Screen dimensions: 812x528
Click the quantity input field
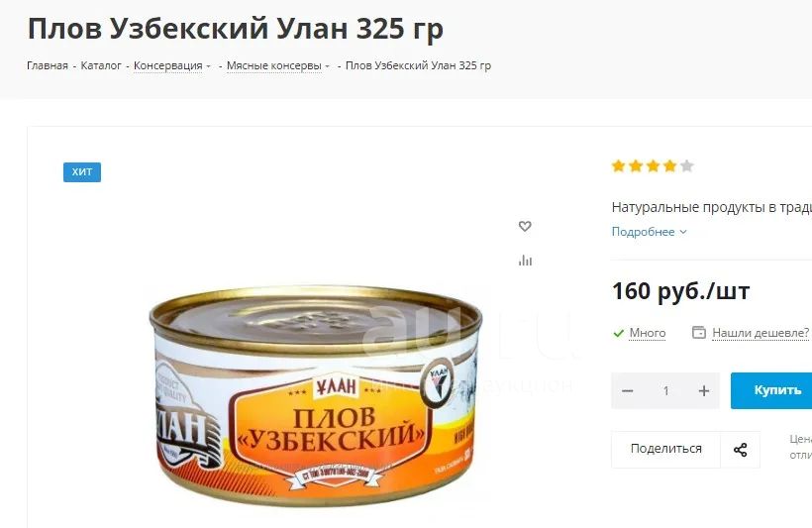click(665, 390)
